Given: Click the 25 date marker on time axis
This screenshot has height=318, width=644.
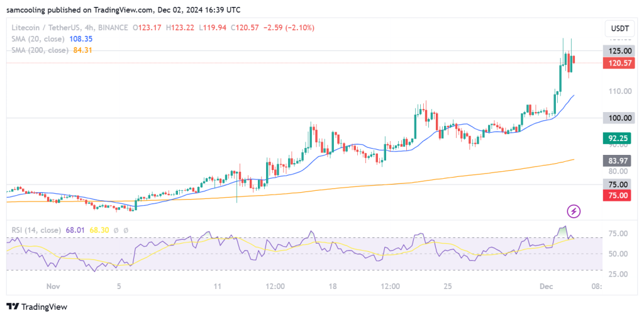Looking at the screenshot, I should (x=448, y=286).
